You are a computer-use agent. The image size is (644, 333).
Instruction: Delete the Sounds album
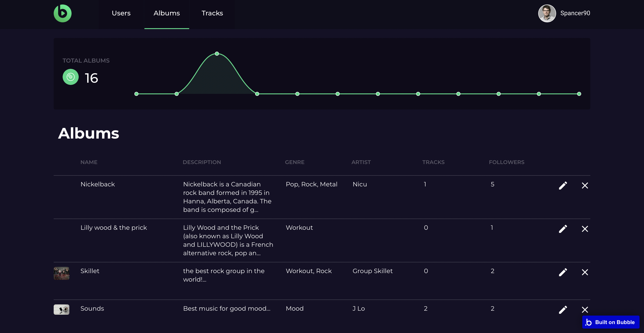[x=585, y=310]
